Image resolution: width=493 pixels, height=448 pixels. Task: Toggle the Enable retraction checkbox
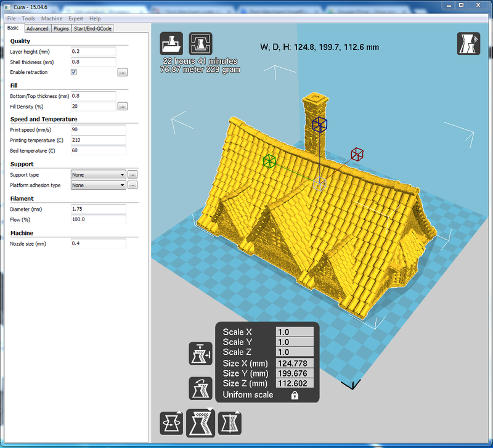74,72
